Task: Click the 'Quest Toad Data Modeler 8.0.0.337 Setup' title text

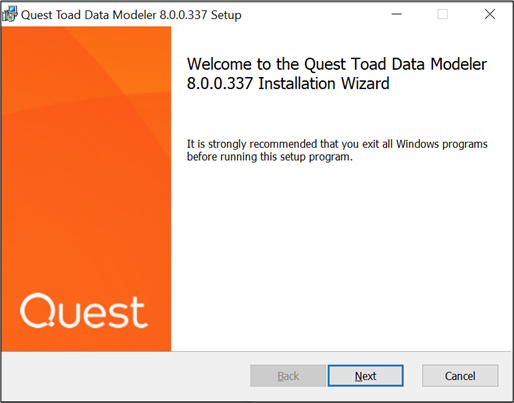Action: 131,15
